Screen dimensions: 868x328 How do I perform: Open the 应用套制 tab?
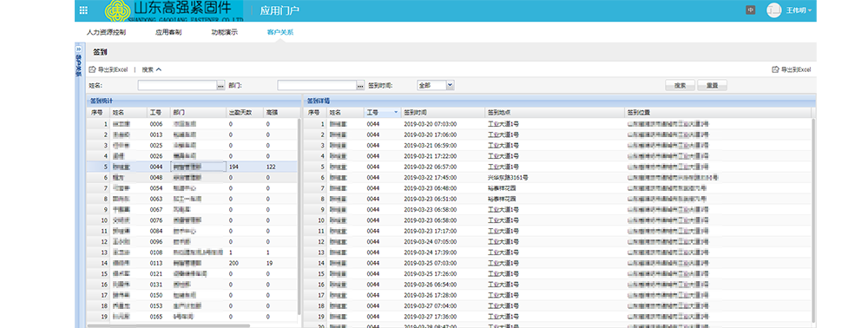tap(168, 32)
